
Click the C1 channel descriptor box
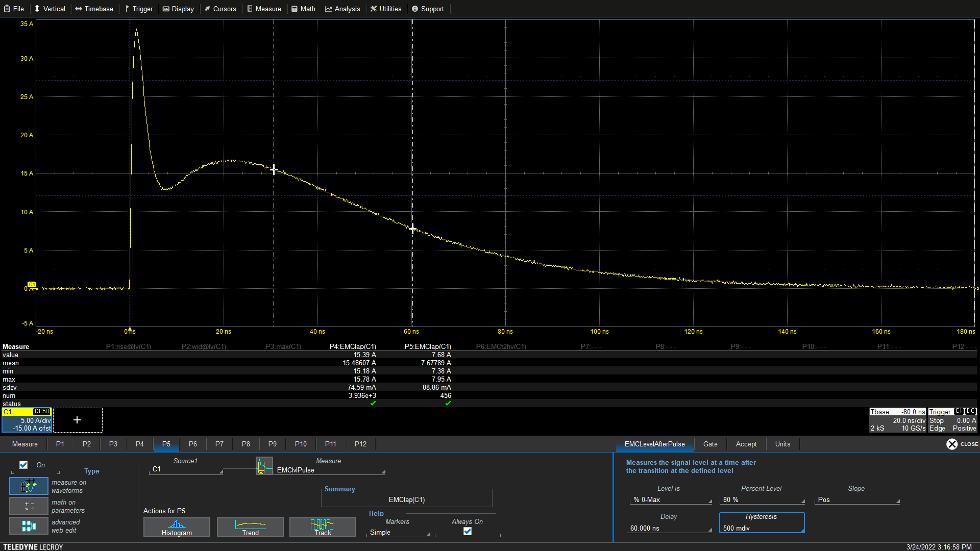pos(27,420)
